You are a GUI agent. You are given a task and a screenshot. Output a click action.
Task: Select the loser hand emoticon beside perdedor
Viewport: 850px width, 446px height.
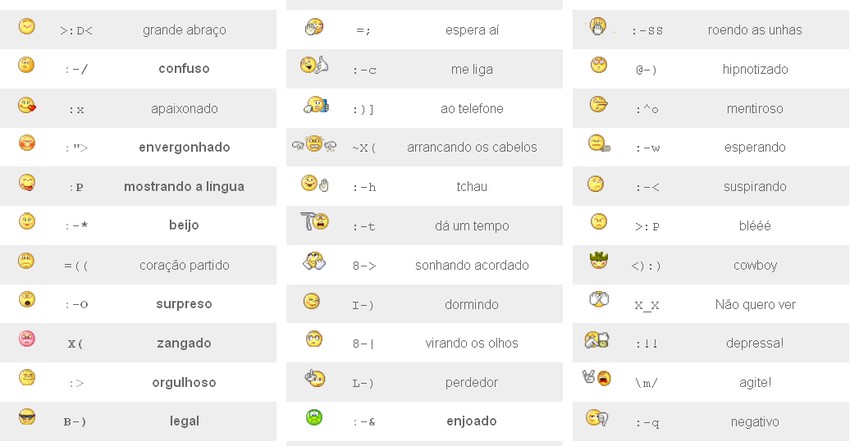(314, 378)
